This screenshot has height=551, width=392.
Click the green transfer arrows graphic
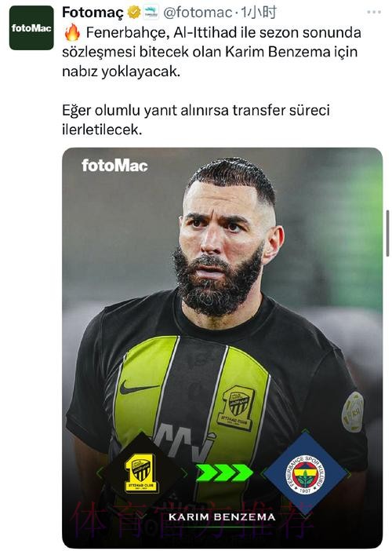point(224,473)
